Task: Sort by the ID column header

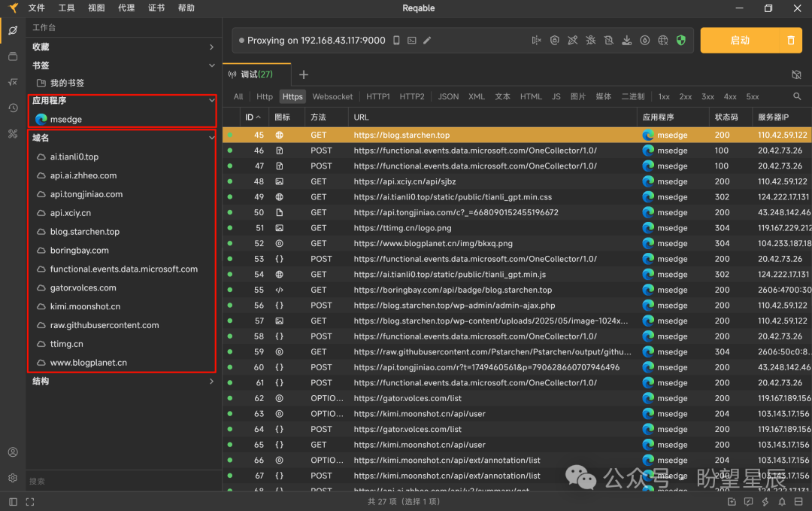Action: (253, 117)
